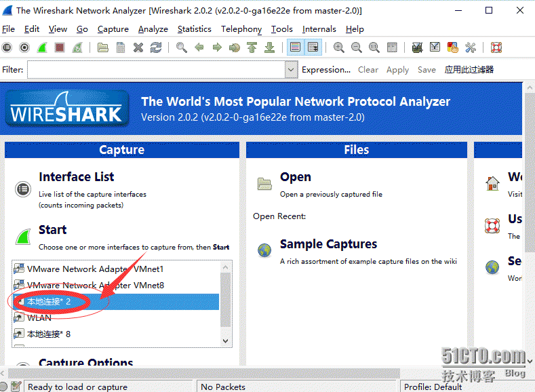The height and width of the screenshot is (392, 535).
Task: Open capture options from the toolbar
Action: point(24,47)
